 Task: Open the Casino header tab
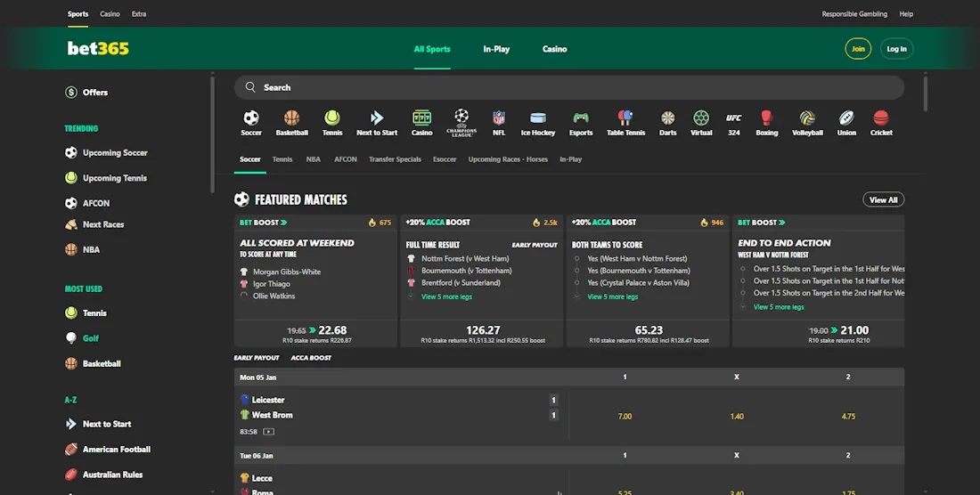[554, 49]
